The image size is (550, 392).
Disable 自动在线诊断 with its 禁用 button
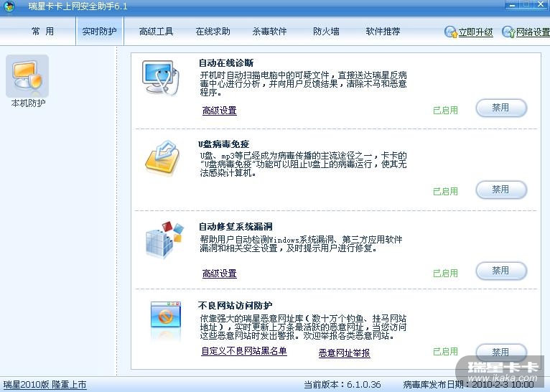coord(501,108)
